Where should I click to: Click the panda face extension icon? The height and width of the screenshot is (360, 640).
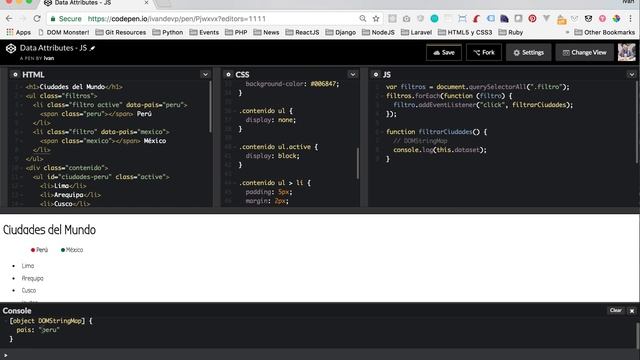pos(588,19)
